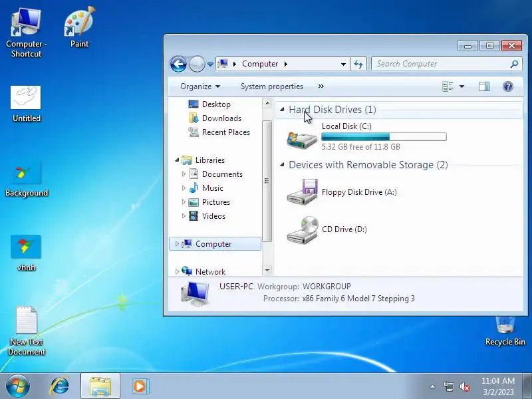
Task: Select the Music library
Action: pos(212,188)
